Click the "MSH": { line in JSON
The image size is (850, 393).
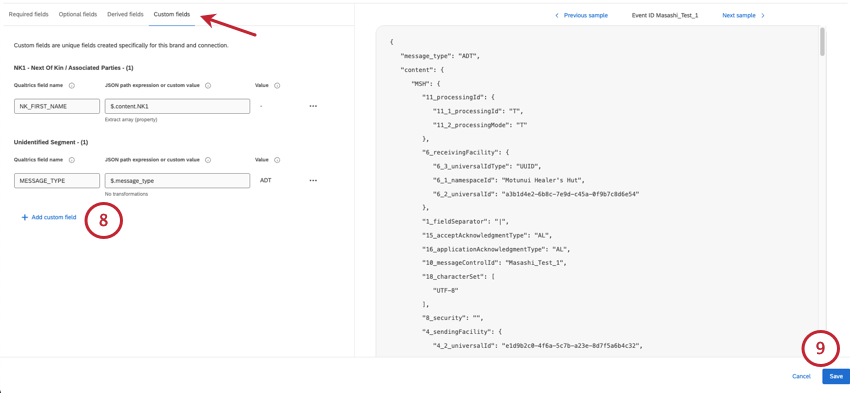point(427,83)
